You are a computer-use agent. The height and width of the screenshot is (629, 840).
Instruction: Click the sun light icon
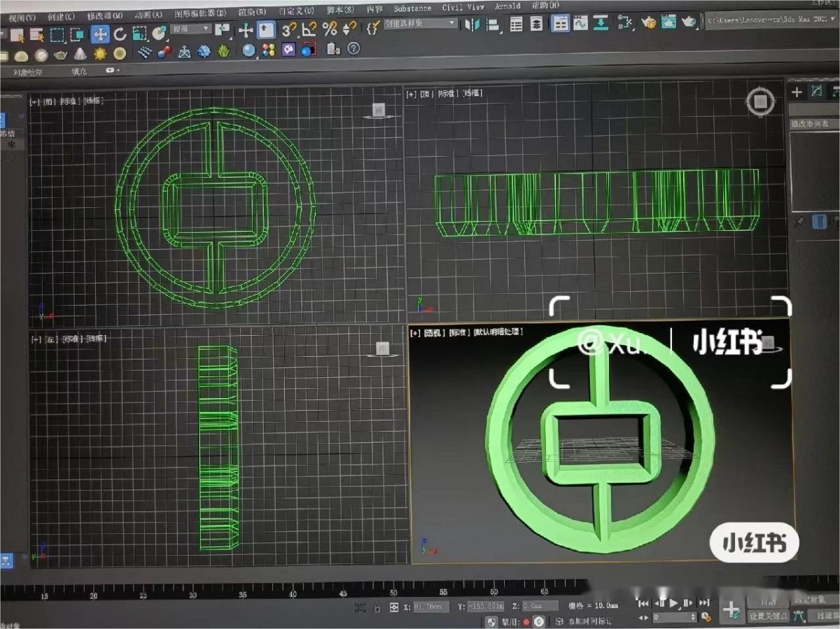(x=100, y=53)
